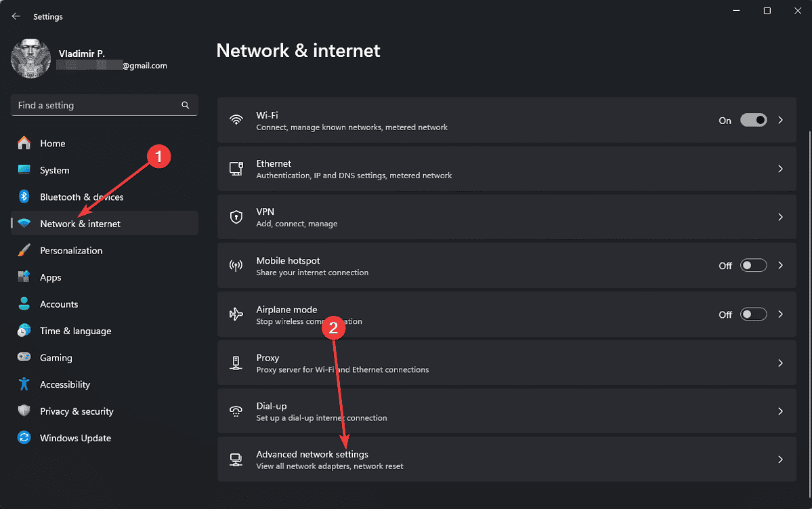Click the Apps icon in sidebar
The width and height of the screenshot is (812, 509).
(x=24, y=277)
